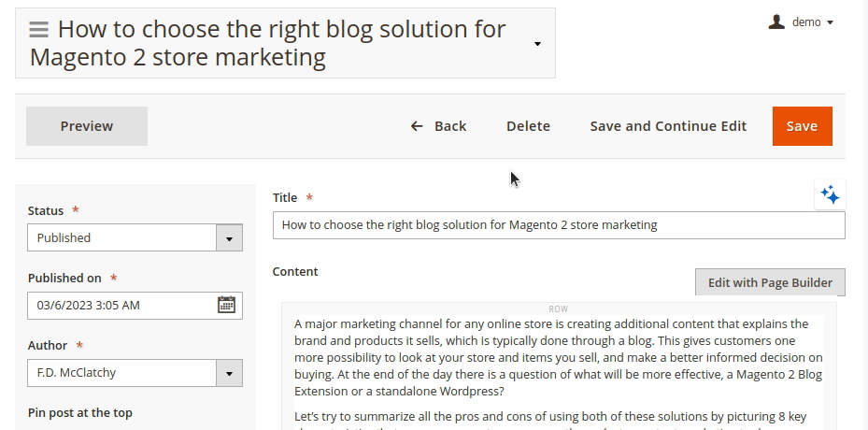Choose Save and Continue Edit
This screenshot has width=868, height=430.
pos(668,126)
